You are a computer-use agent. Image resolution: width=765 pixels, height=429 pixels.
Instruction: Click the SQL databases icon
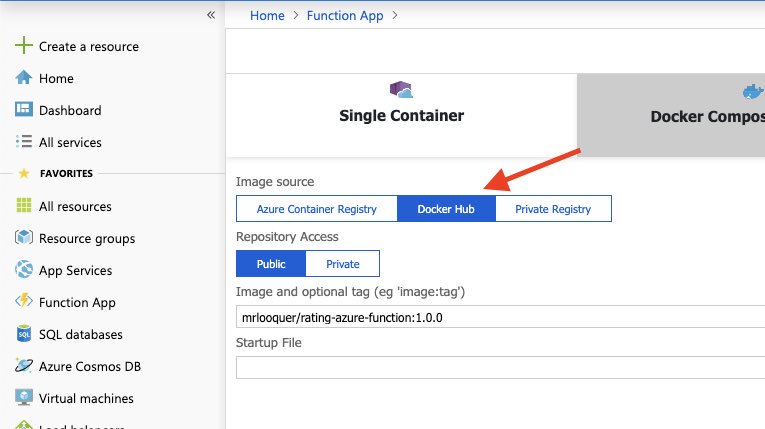(23, 333)
